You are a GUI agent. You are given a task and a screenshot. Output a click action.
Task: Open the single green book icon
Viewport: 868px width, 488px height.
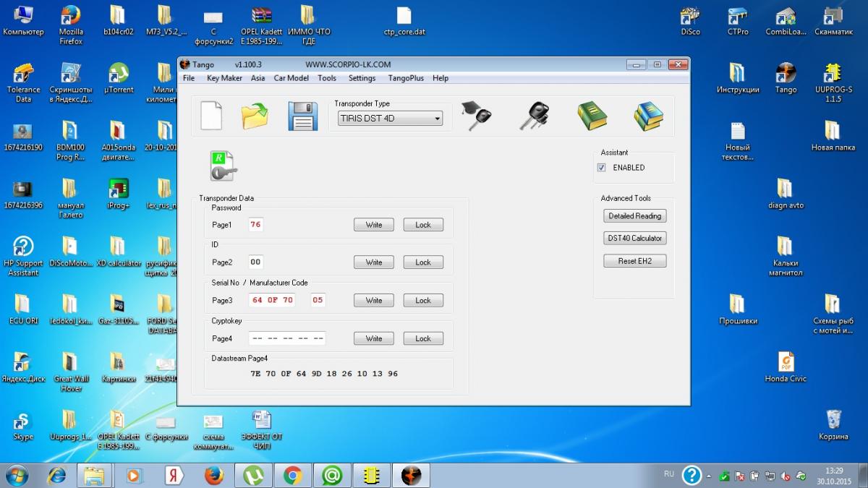[x=592, y=116]
